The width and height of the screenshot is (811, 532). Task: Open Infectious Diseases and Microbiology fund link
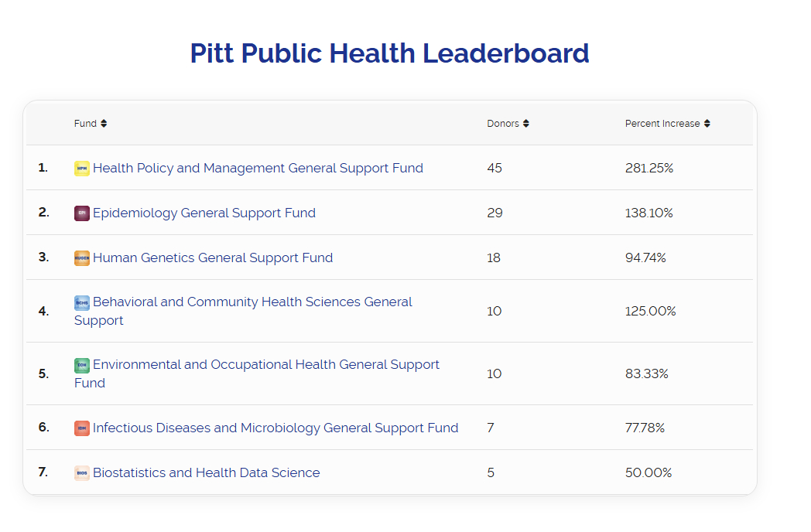(x=275, y=428)
